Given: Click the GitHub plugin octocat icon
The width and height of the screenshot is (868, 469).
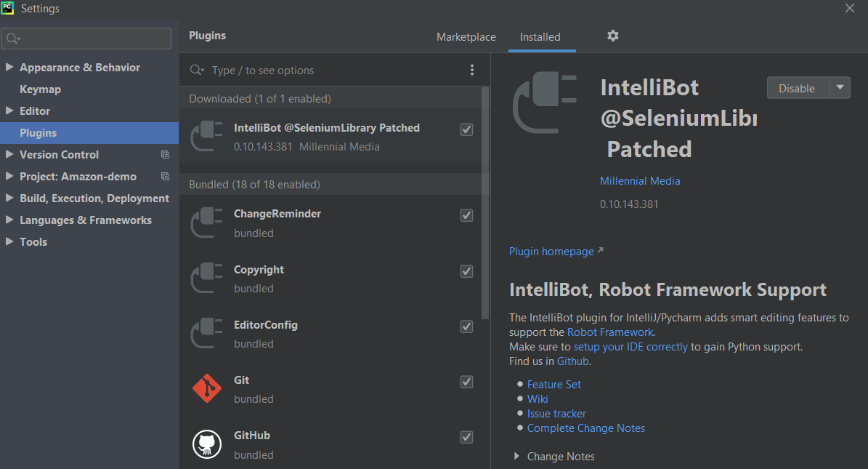Looking at the screenshot, I should coord(207,444).
